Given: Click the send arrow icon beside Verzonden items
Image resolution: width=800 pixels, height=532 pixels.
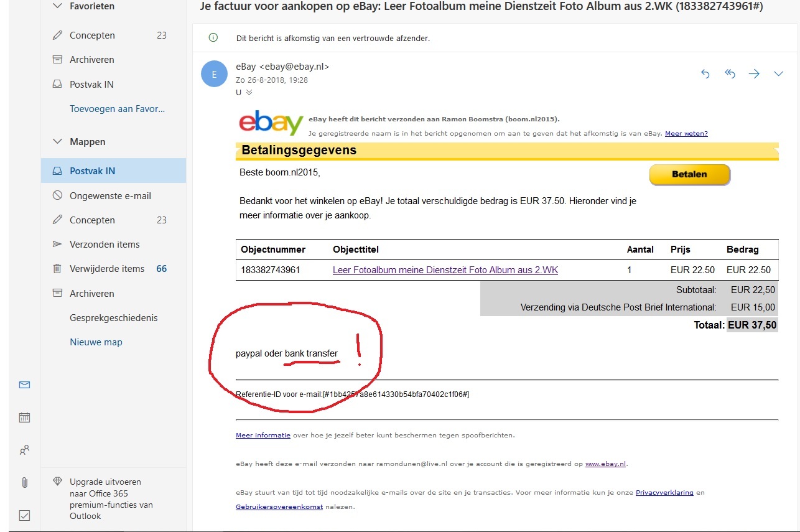Looking at the screenshot, I should 57,244.
